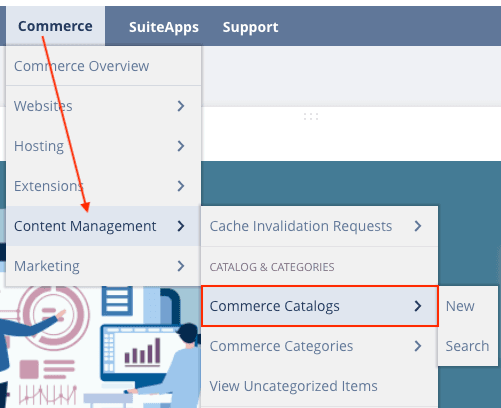The height and width of the screenshot is (408, 501).
Task: Select Cache Invalidation Requests entry
Action: click(x=319, y=226)
